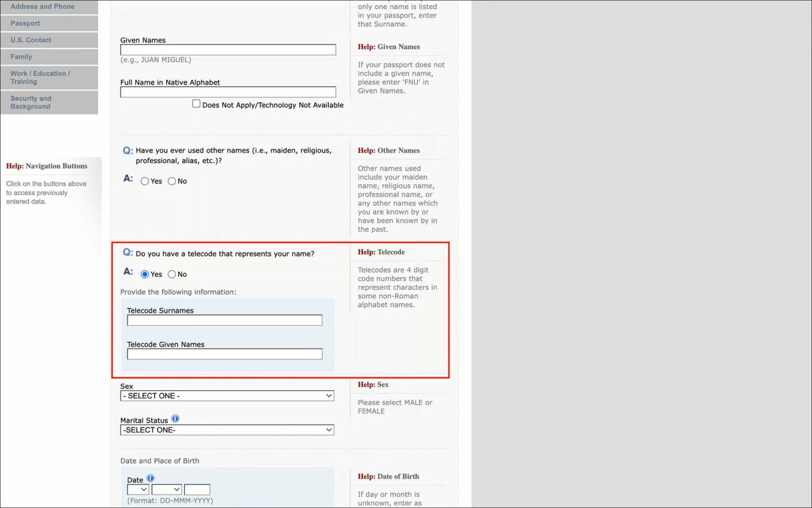Open the Family section
812x508 pixels.
pyautogui.click(x=49, y=57)
